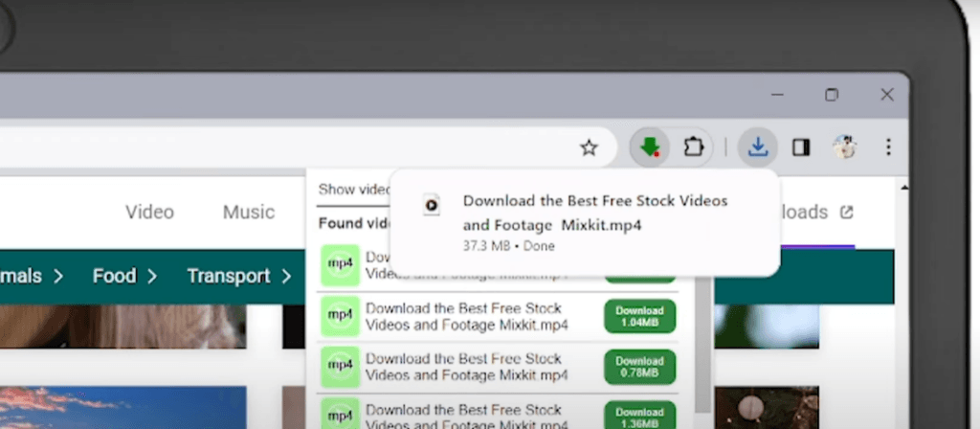The height and width of the screenshot is (429, 980).
Task: Open the green video downloader extension
Action: [650, 147]
